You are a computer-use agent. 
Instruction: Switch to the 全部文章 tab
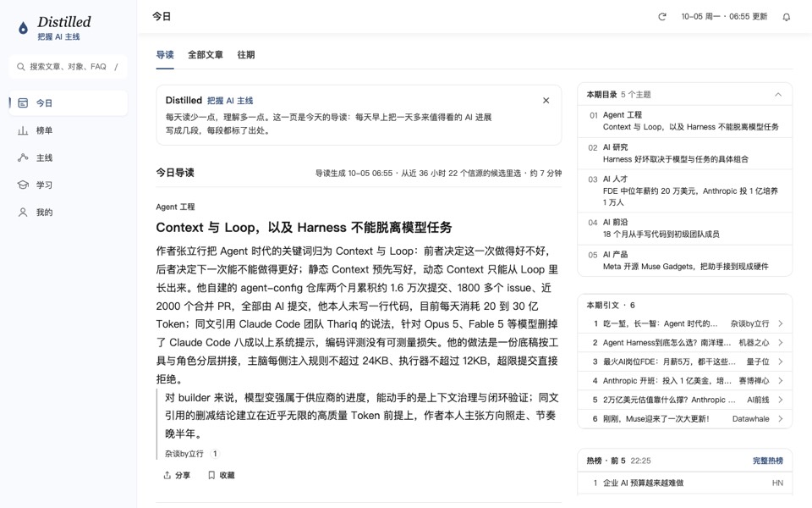[205, 55]
